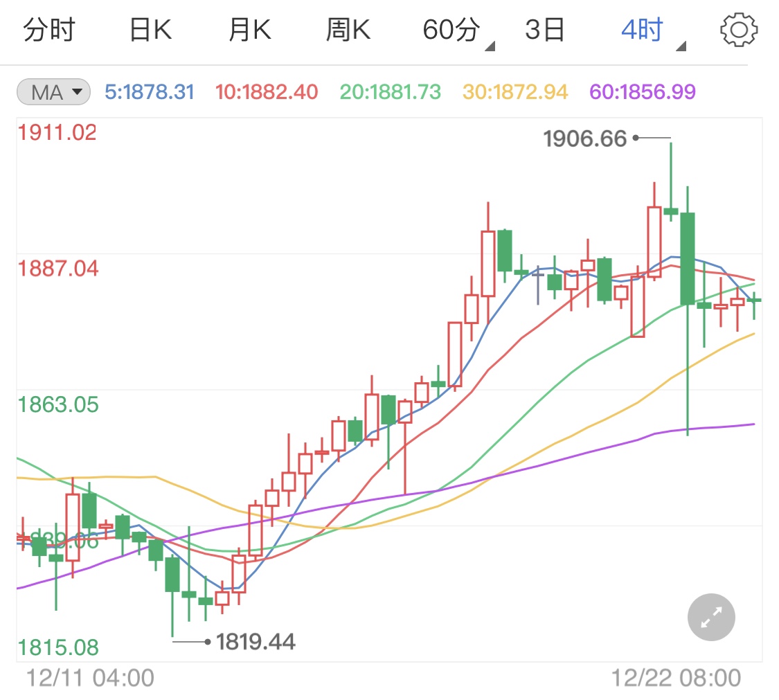This screenshot has width=779, height=700.
Task: Click the MA 5:1878.31 value
Action: [149, 92]
